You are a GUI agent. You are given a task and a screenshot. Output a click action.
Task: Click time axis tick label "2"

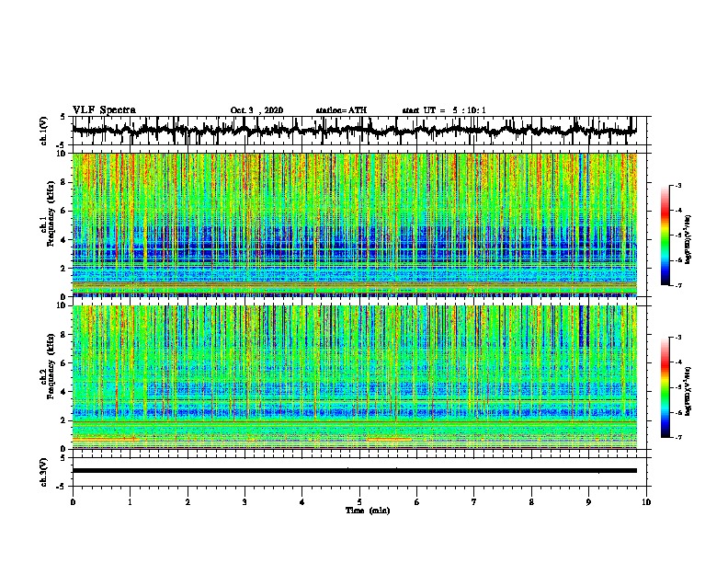point(188,502)
